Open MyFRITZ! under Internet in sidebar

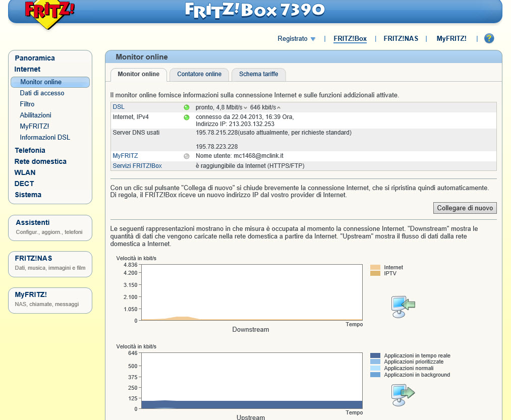tap(34, 127)
